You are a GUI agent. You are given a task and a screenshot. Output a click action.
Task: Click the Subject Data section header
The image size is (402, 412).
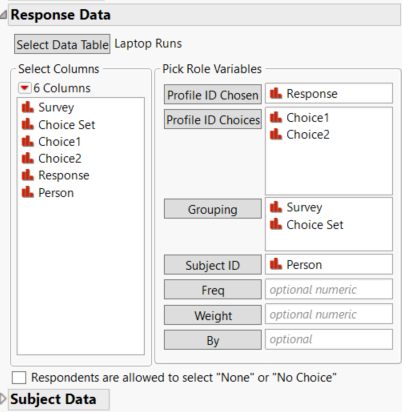coord(58,399)
